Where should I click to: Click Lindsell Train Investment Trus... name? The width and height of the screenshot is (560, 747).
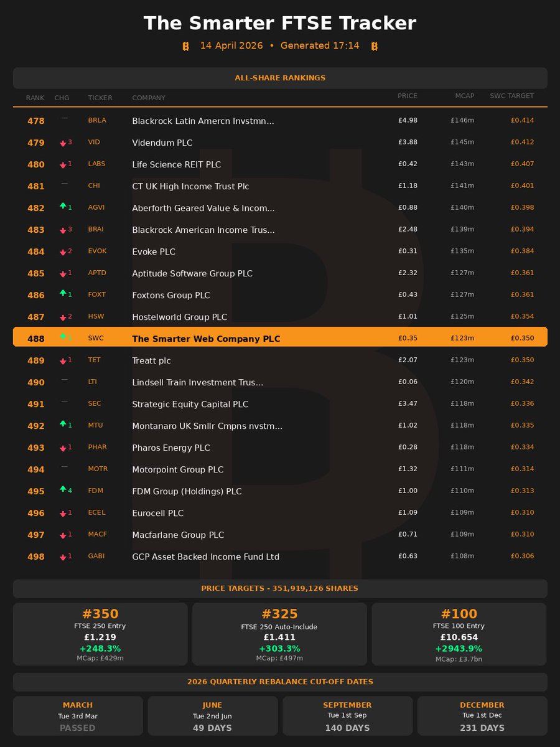pyautogui.click(x=198, y=382)
